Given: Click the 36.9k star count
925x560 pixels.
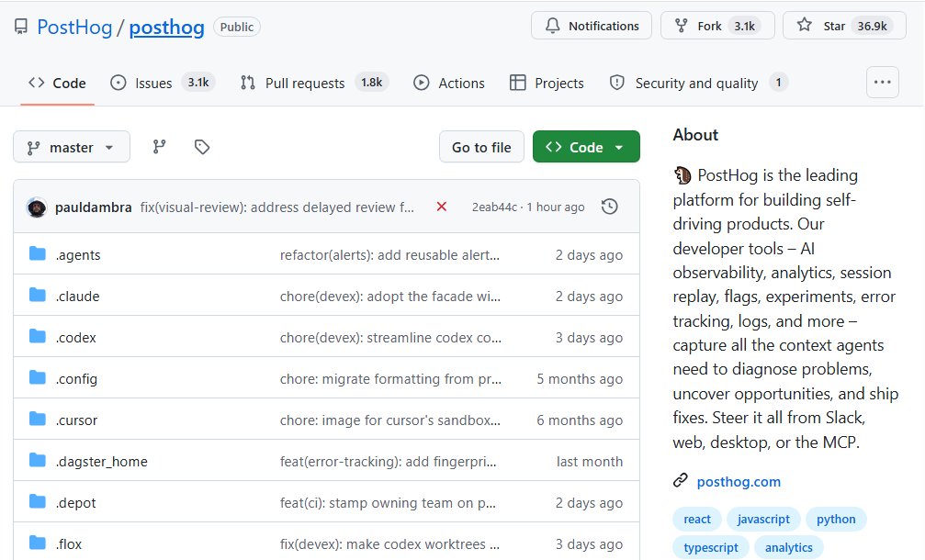Looking at the screenshot, I should (872, 26).
